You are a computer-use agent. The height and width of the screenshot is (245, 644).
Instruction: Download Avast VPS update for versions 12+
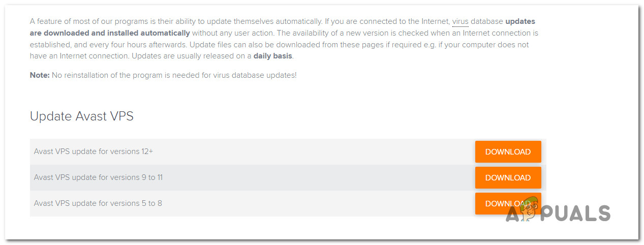(508, 152)
